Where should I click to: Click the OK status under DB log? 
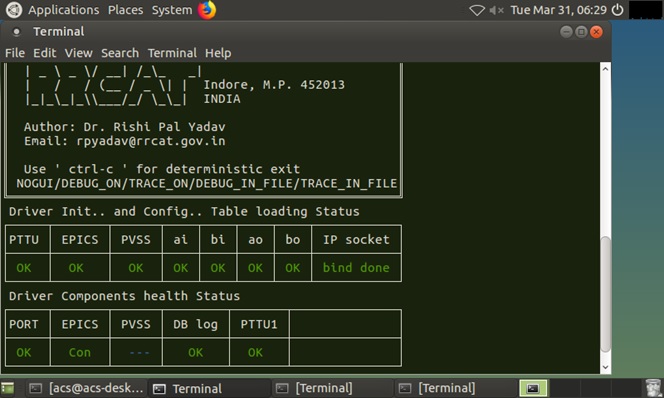tap(195, 352)
